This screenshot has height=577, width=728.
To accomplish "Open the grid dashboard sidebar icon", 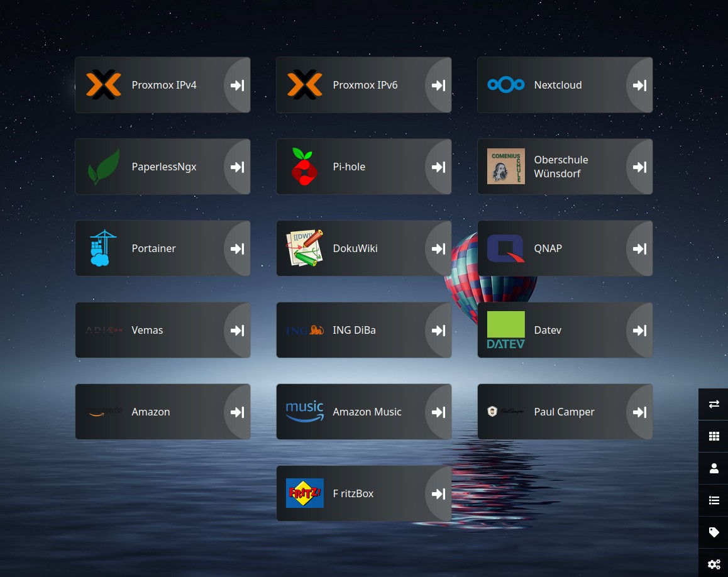I will [714, 436].
